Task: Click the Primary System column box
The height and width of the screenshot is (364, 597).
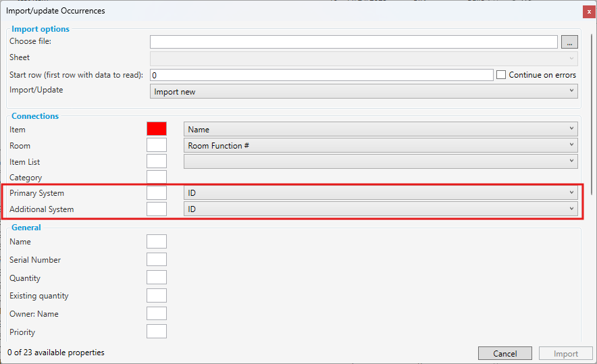Action: 157,193
